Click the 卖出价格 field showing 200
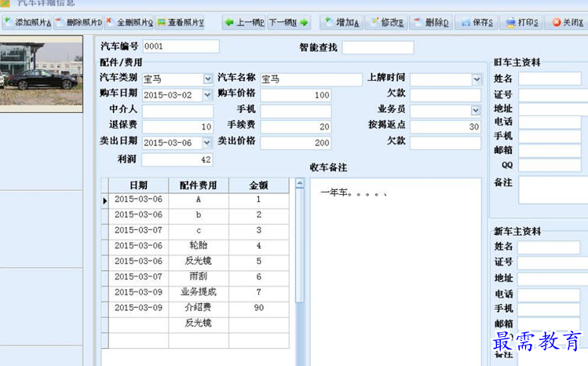The image size is (588, 366). [x=296, y=143]
